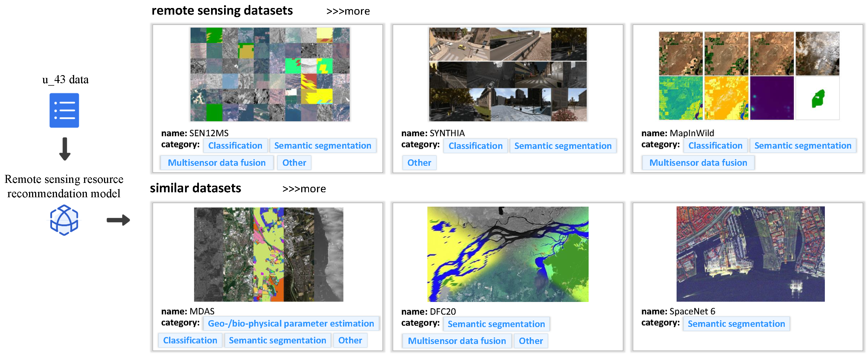Click the blue u_43 data document icon
The image size is (868, 355).
pos(64,111)
